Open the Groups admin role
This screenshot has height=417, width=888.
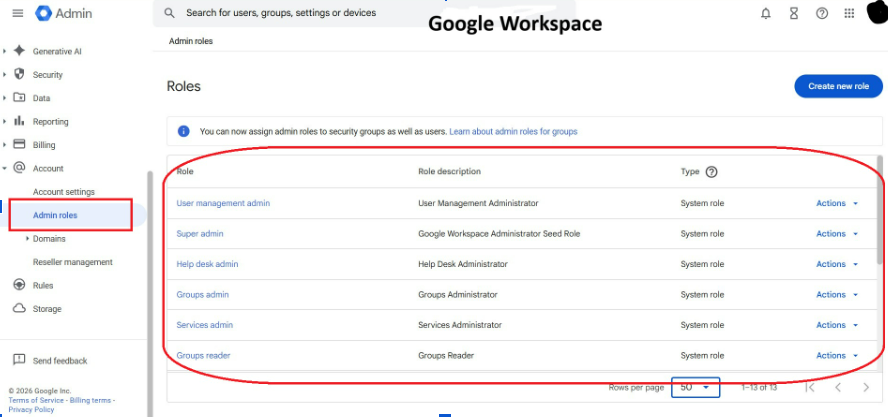point(202,295)
